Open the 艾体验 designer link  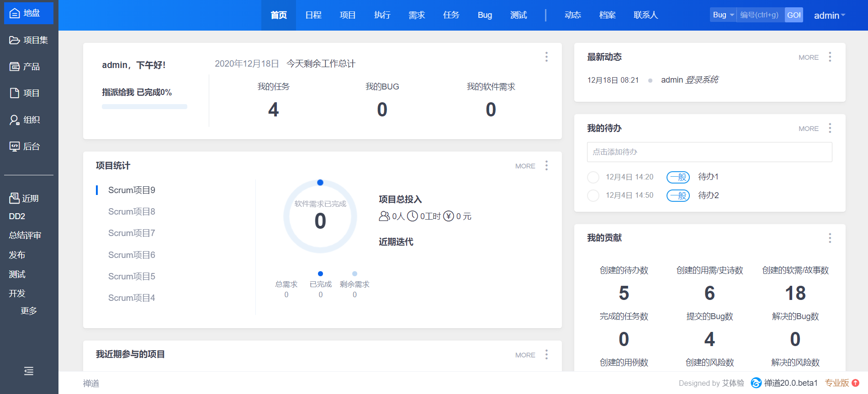733,383
